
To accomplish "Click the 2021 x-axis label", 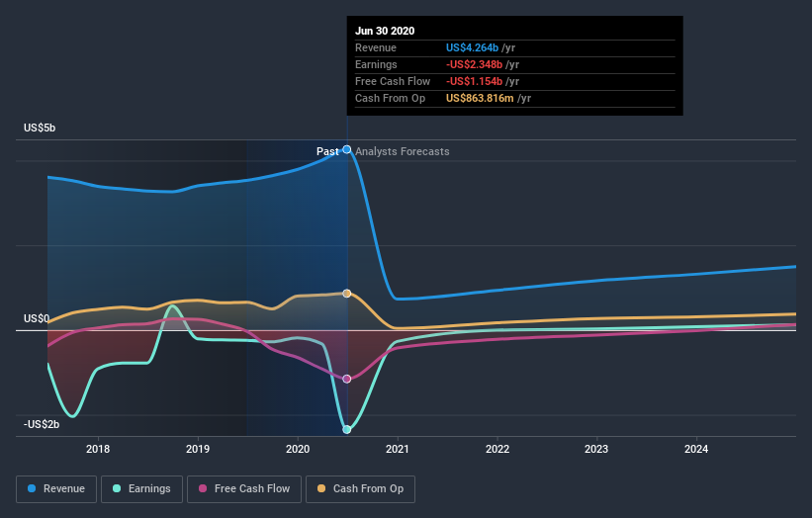I will click(x=398, y=449).
